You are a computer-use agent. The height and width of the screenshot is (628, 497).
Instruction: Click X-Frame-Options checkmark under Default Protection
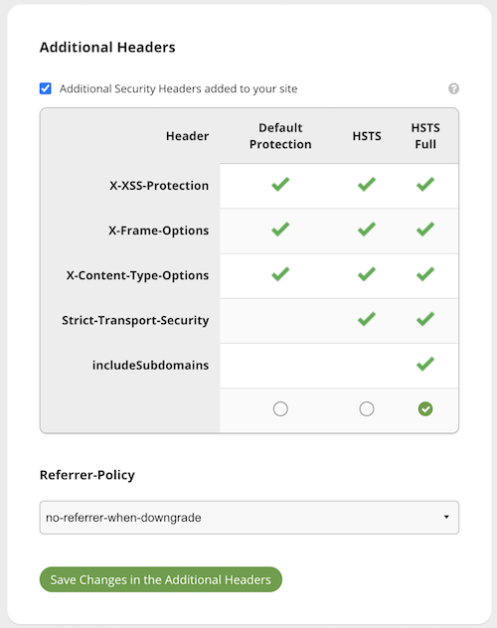(280, 229)
